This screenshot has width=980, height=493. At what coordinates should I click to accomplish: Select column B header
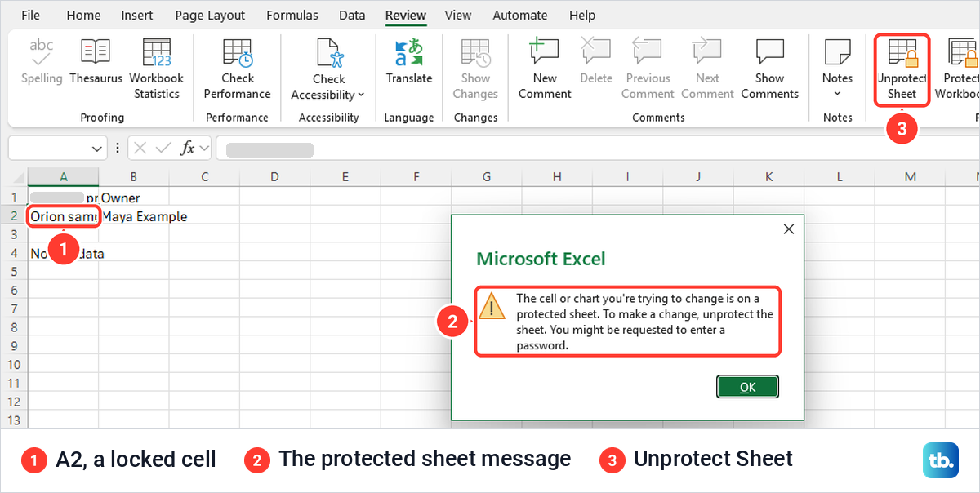[x=134, y=176]
